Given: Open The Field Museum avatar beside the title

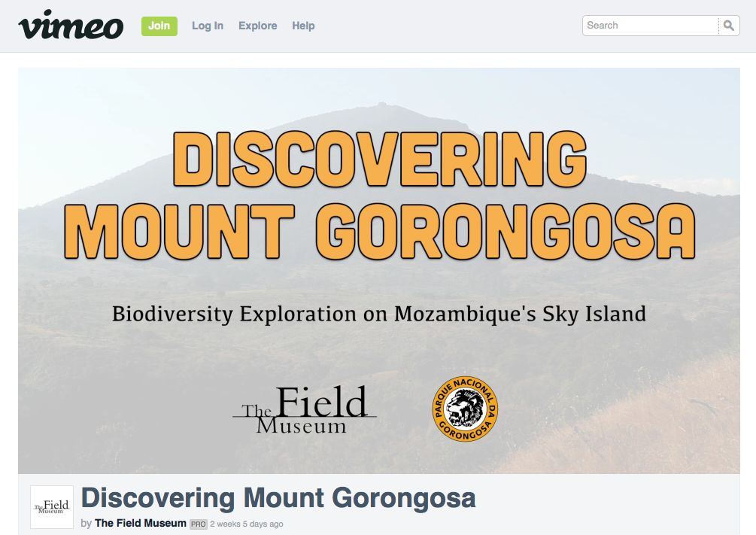Looking at the screenshot, I should [x=52, y=507].
